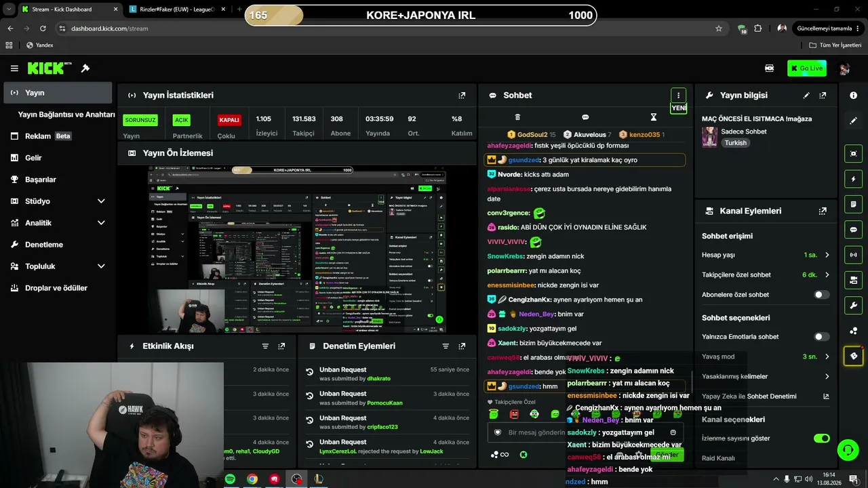Viewport: 868px width, 488px height.
Task: Open Hesap yaşı setting chevron
Action: pos(827,256)
